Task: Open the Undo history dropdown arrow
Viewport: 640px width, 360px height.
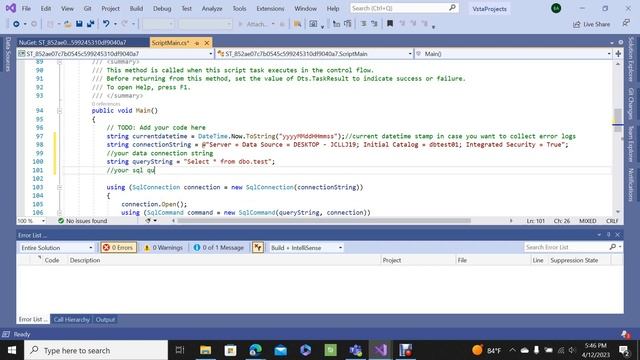Action: [x=115, y=24]
